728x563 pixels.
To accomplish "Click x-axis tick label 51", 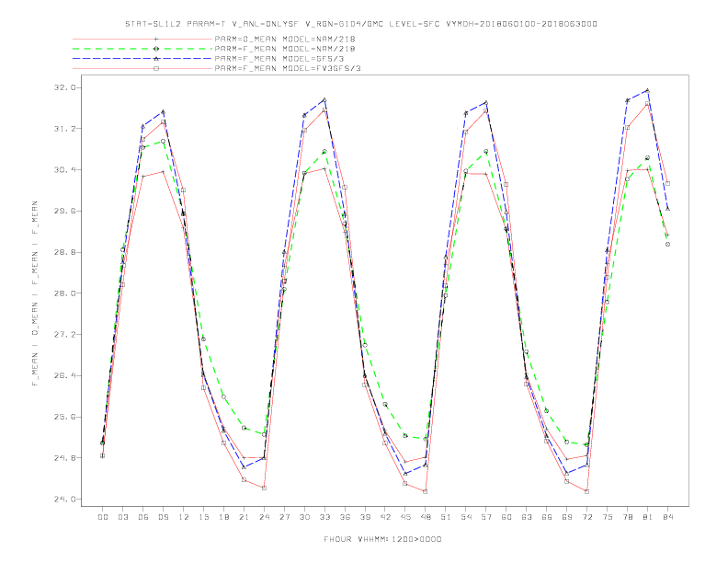I will point(446,517).
